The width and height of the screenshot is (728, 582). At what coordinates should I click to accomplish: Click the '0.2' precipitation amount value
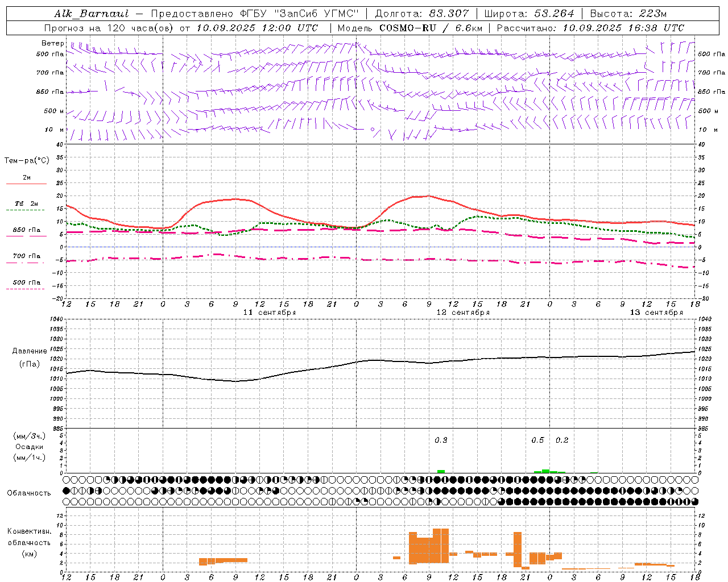tap(562, 440)
